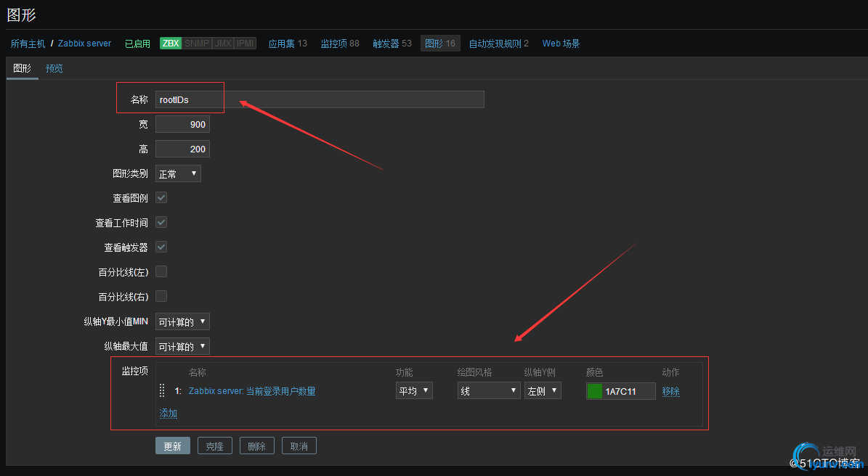
Task: Click the 名称 field containing rootIDs
Action: (320, 99)
